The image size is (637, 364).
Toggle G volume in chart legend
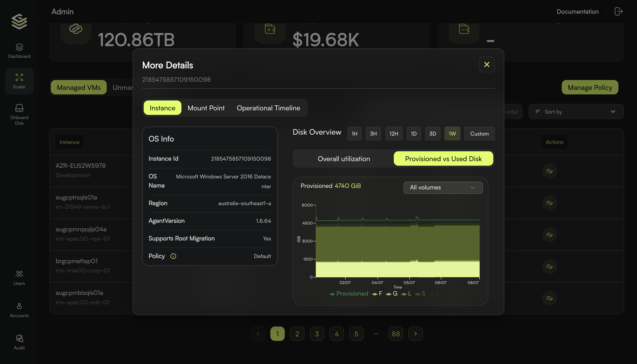point(391,293)
